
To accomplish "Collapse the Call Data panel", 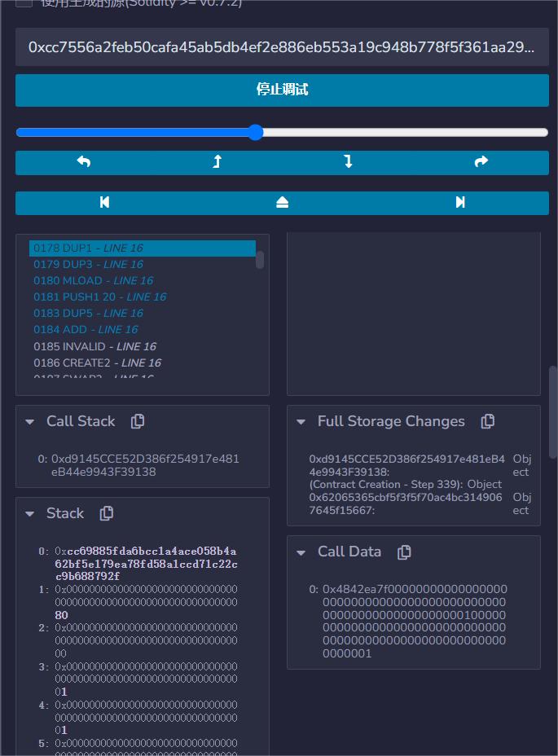I will pyautogui.click(x=301, y=552).
